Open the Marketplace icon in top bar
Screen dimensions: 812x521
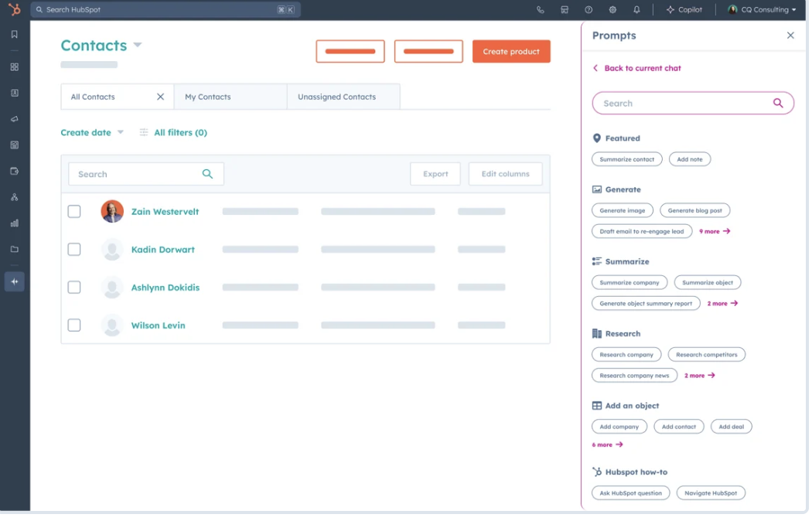(565, 10)
